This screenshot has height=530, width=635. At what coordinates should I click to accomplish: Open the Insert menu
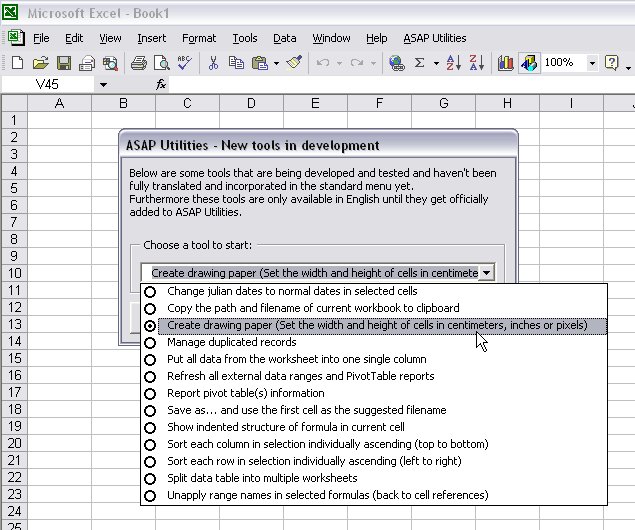[151, 38]
